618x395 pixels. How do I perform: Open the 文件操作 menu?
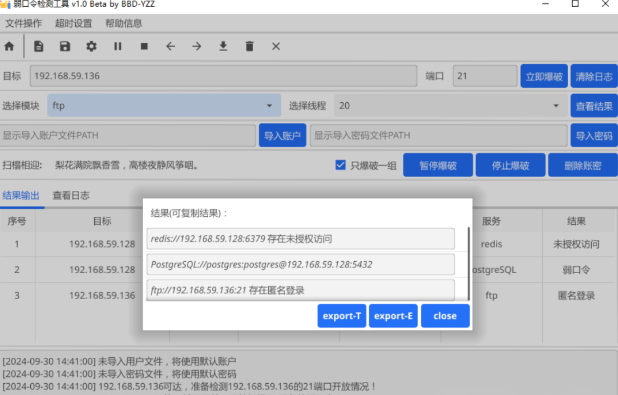pyautogui.click(x=24, y=23)
